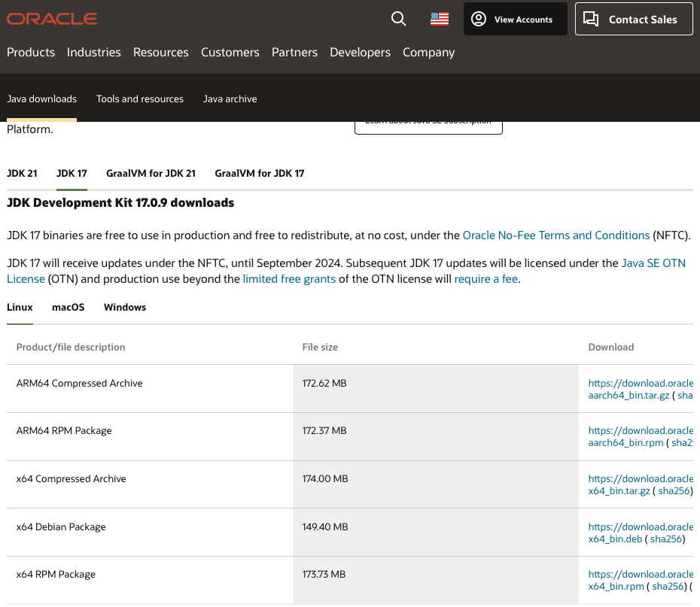Open the limited free grants link

[x=289, y=279]
